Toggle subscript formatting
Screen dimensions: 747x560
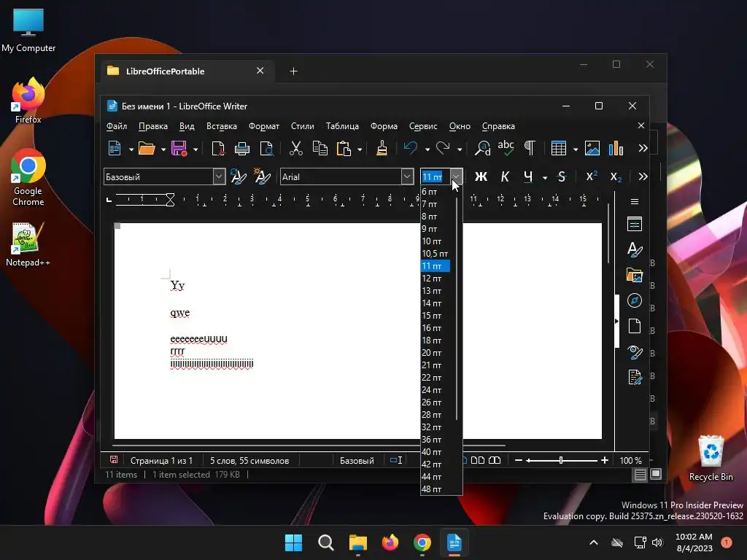pos(616,176)
